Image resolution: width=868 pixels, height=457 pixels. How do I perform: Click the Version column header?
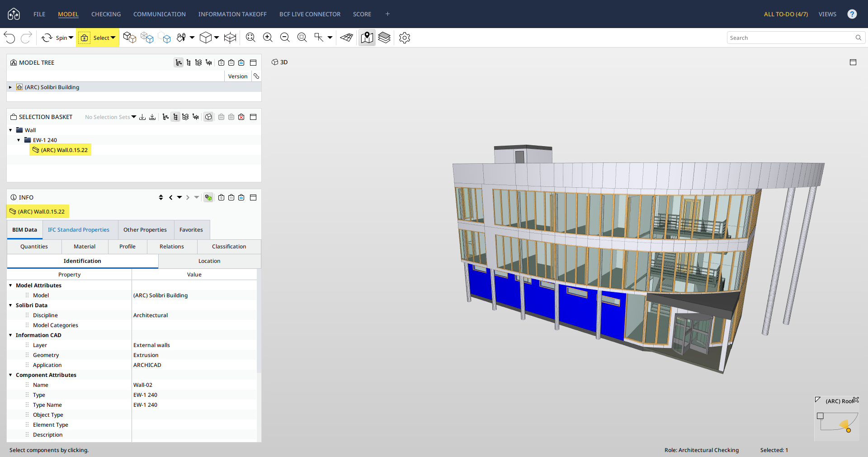(x=238, y=76)
